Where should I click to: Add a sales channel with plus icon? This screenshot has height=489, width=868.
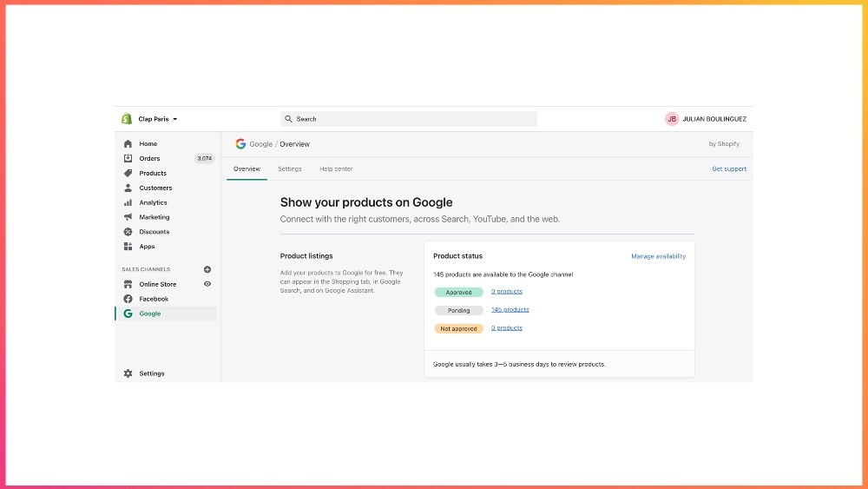pyautogui.click(x=207, y=269)
